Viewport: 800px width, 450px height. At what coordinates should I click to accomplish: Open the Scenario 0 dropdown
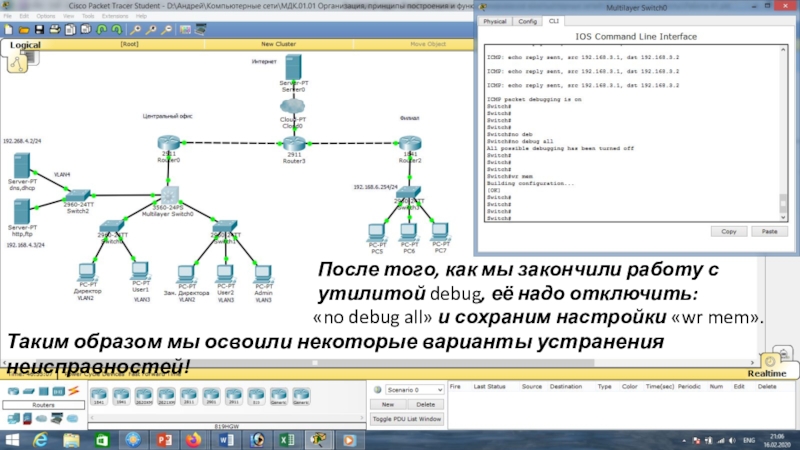coord(414,390)
